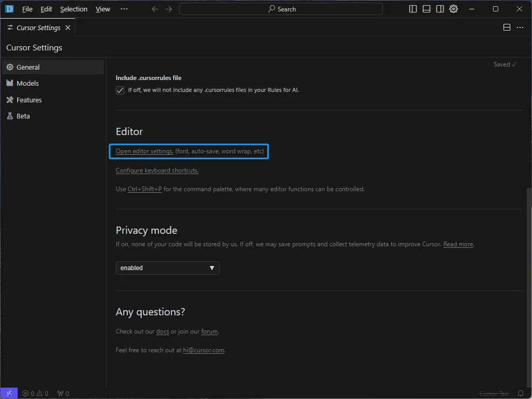Toggle the secondary sidebar layout icon
The image size is (532, 399).
coord(440,9)
